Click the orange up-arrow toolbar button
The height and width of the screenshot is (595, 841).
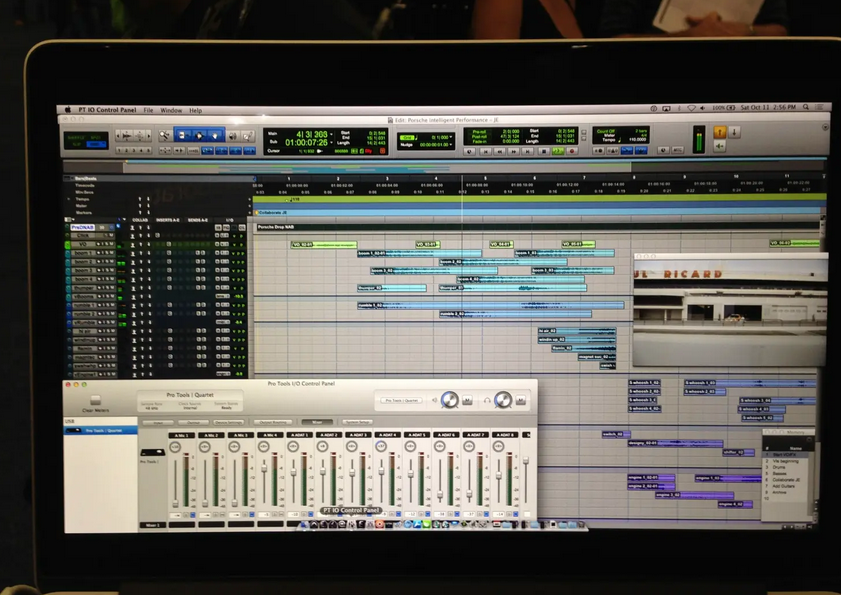click(720, 132)
